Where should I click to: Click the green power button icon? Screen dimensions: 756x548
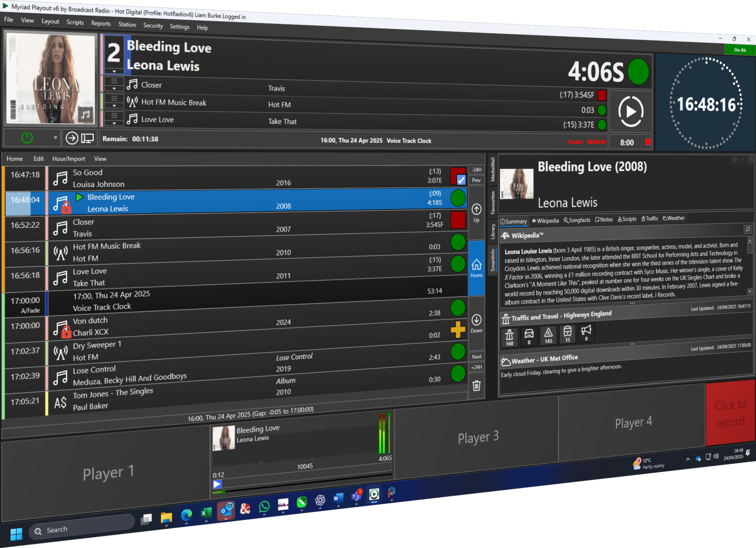[x=27, y=138]
